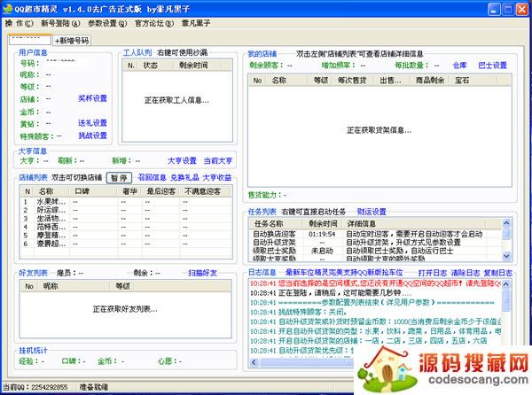Click task list scrollbar down arrow
Viewport: 532px width, 395px height.
[506, 256]
